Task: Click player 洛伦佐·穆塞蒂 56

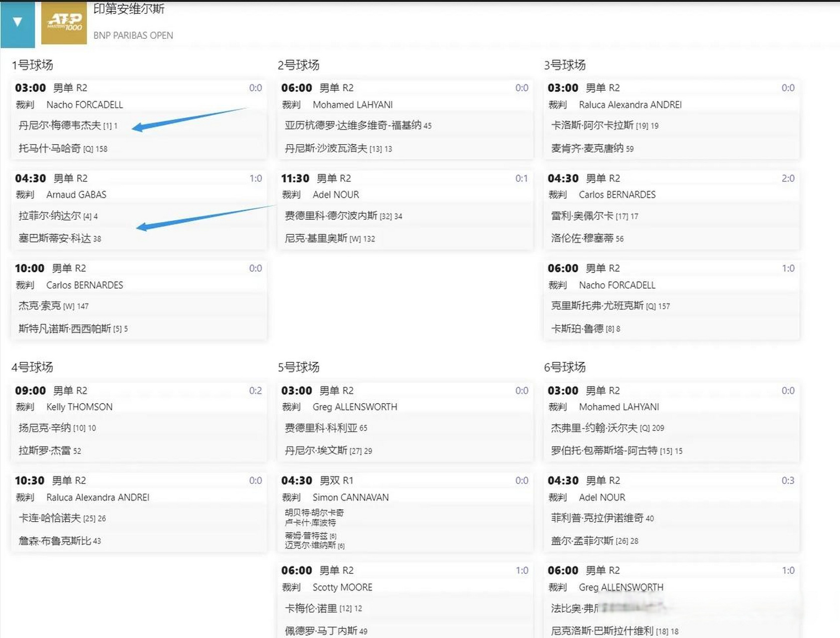Action: 587,239
